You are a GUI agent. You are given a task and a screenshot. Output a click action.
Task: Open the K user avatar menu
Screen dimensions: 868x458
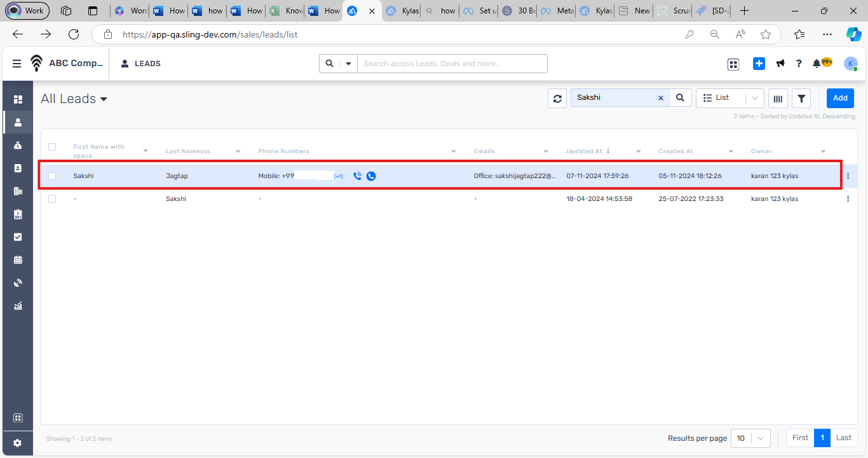click(850, 64)
